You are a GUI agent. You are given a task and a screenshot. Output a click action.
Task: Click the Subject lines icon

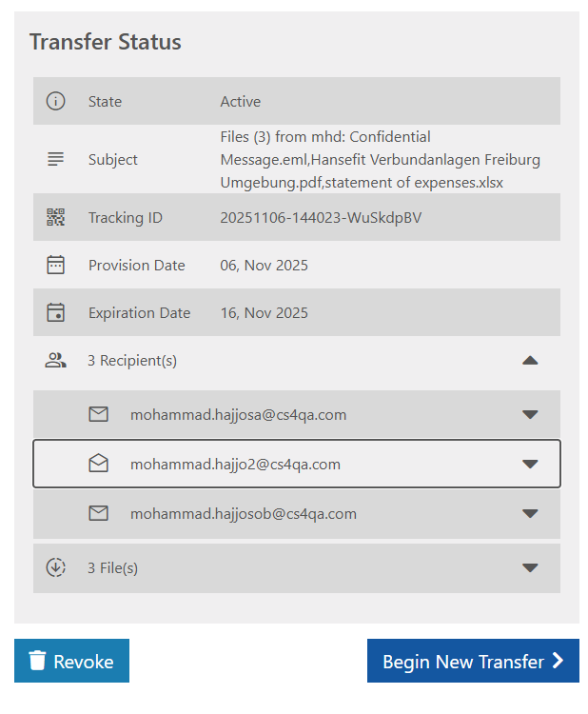click(x=56, y=160)
